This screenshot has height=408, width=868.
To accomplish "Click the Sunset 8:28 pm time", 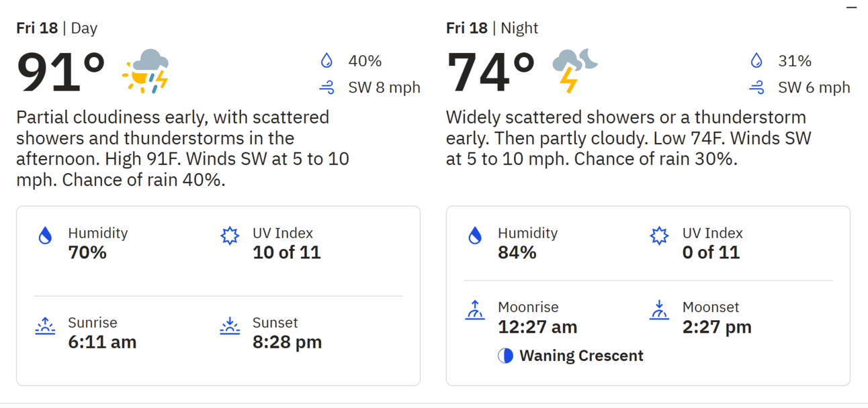I will point(287,342).
